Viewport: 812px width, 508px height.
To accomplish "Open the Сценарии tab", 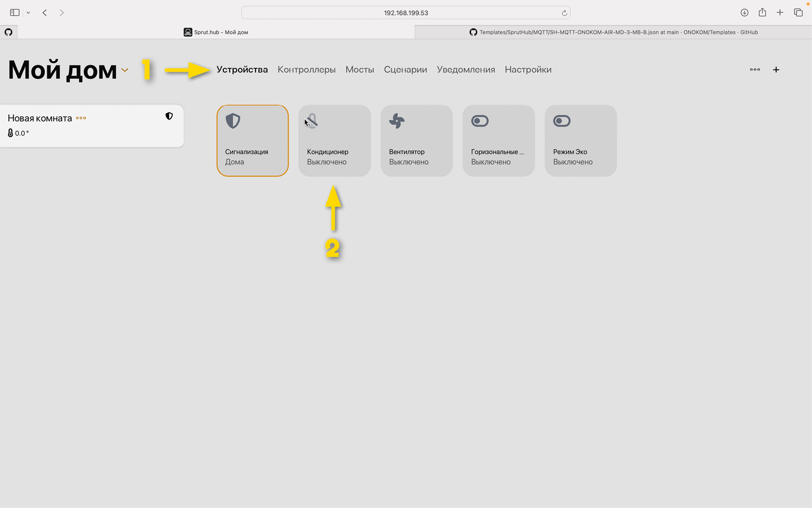I will (x=405, y=69).
